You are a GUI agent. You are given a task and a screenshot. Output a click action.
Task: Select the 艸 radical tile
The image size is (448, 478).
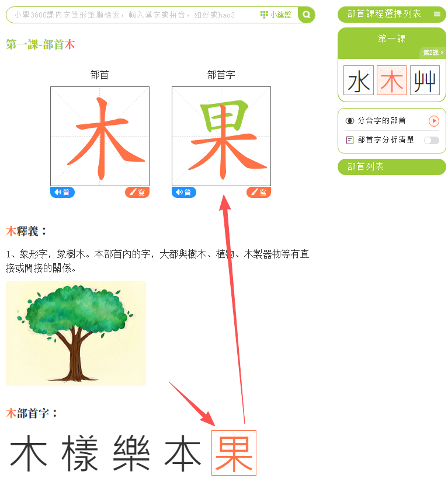click(x=425, y=81)
